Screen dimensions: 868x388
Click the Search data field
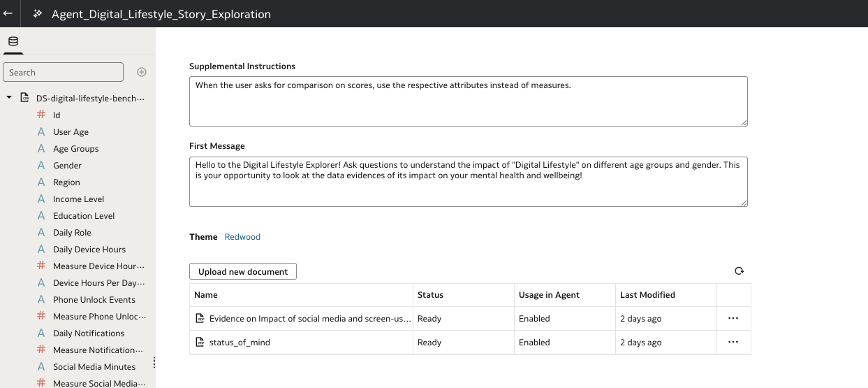(x=63, y=72)
